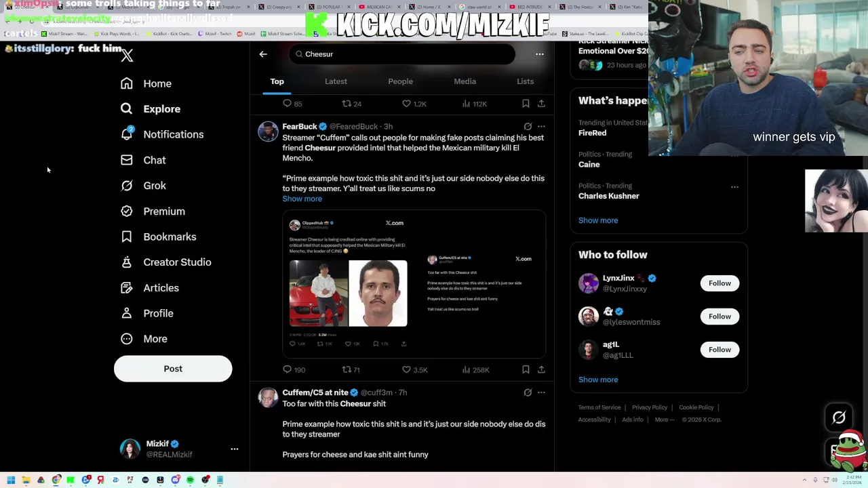The height and width of the screenshot is (488, 868).
Task: Open Articles in the sidebar
Action: click(150, 288)
